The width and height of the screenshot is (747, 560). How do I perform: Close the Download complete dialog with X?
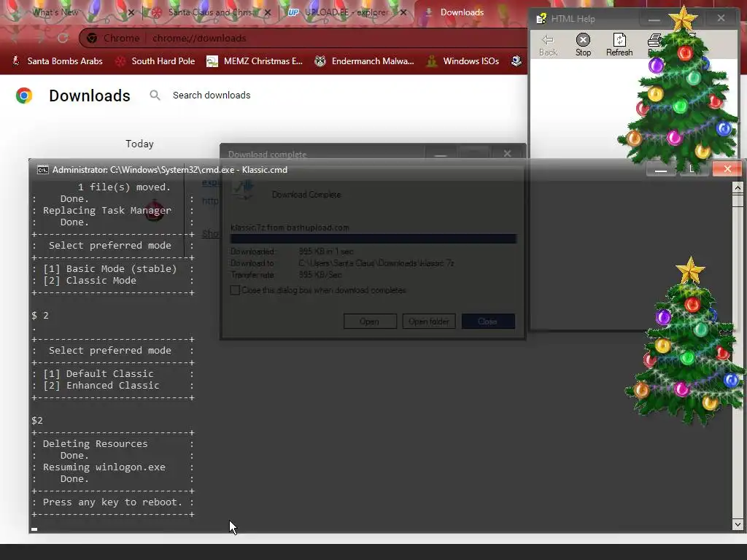point(508,153)
